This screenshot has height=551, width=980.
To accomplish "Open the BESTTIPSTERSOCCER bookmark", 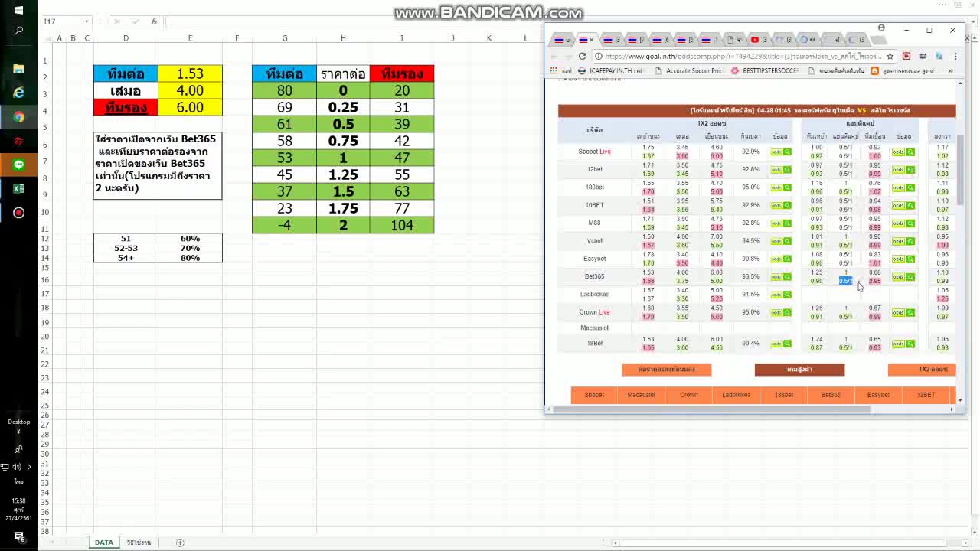I will 765,70.
